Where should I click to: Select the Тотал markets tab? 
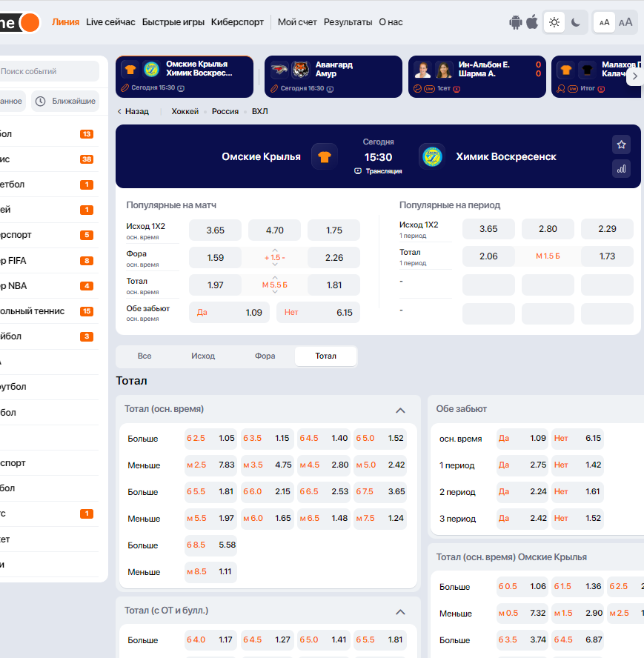326,356
